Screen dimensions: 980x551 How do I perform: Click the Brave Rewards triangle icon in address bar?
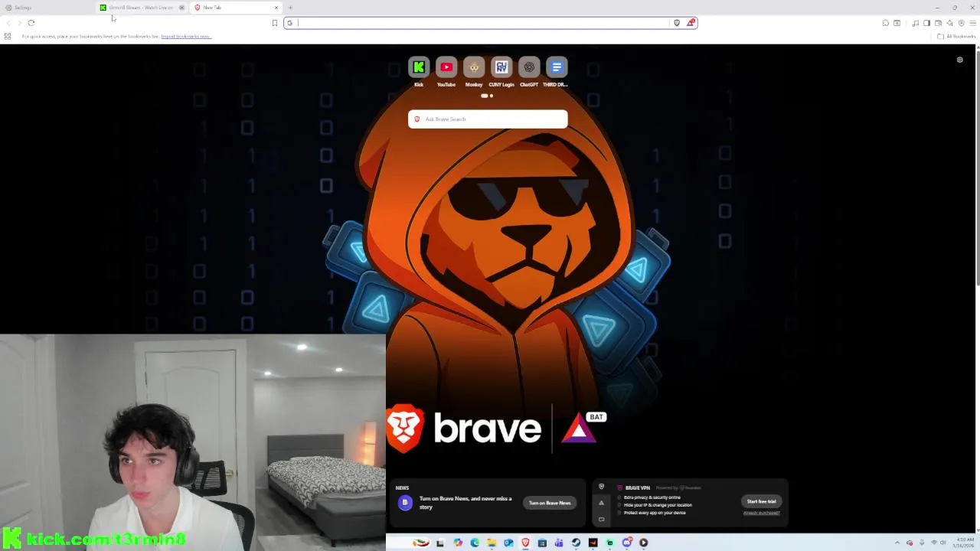coord(690,23)
